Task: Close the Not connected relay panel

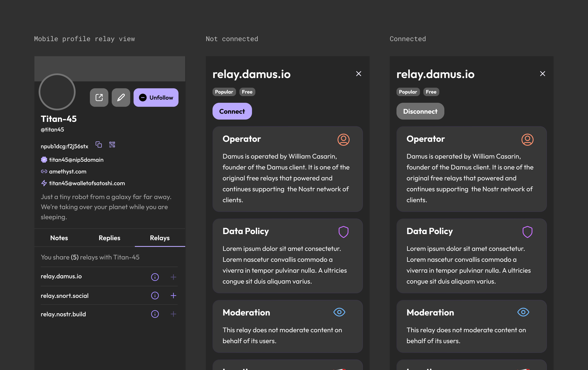Action: point(358,74)
